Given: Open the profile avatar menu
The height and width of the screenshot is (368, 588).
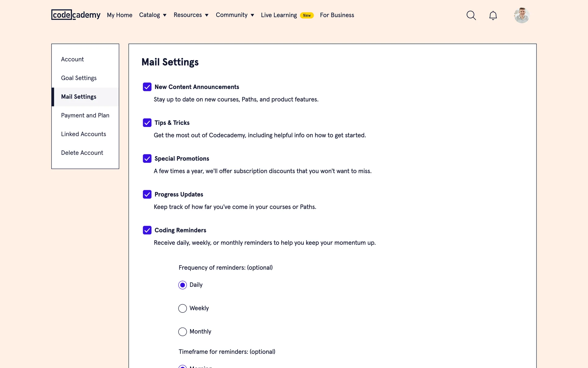Looking at the screenshot, I should pos(522,15).
